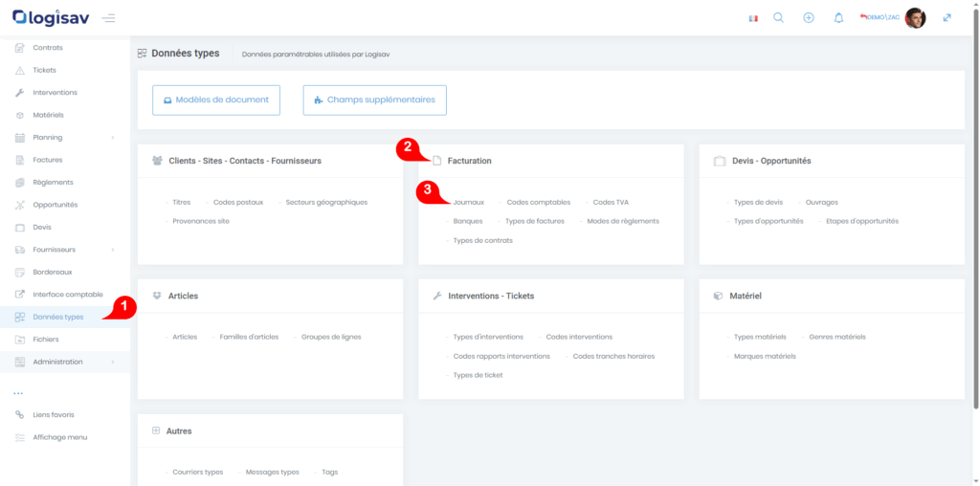Open Familles d'articles
This screenshot has width=980, height=486.
click(249, 337)
